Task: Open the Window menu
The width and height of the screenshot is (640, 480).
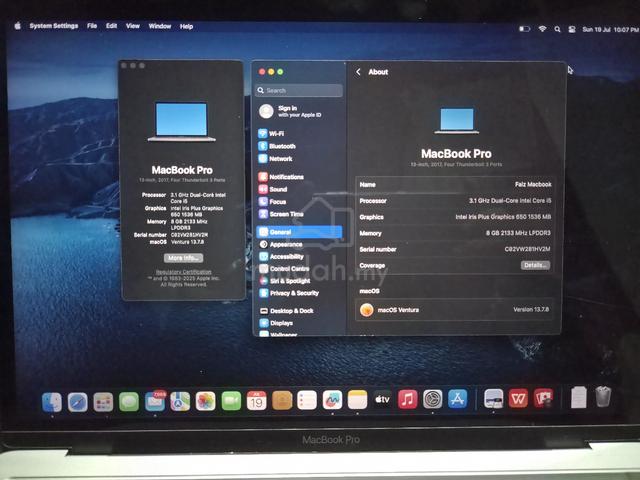Action: coord(160,26)
